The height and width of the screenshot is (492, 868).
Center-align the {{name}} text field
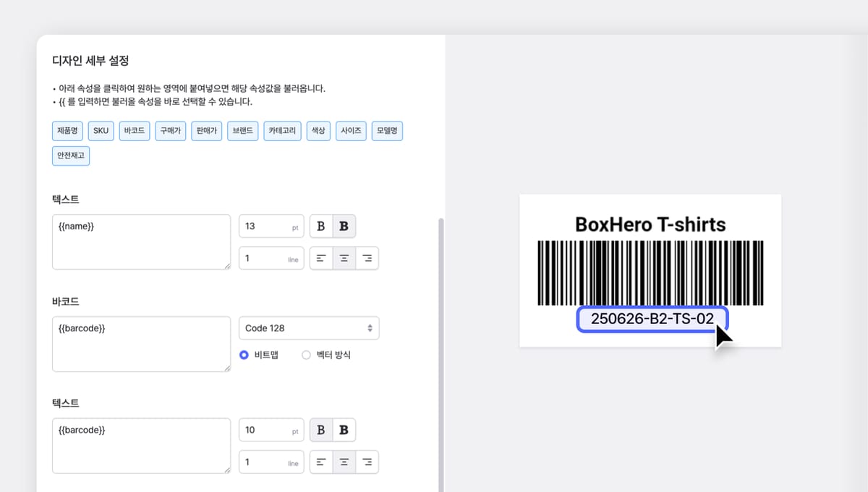pyautogui.click(x=344, y=258)
